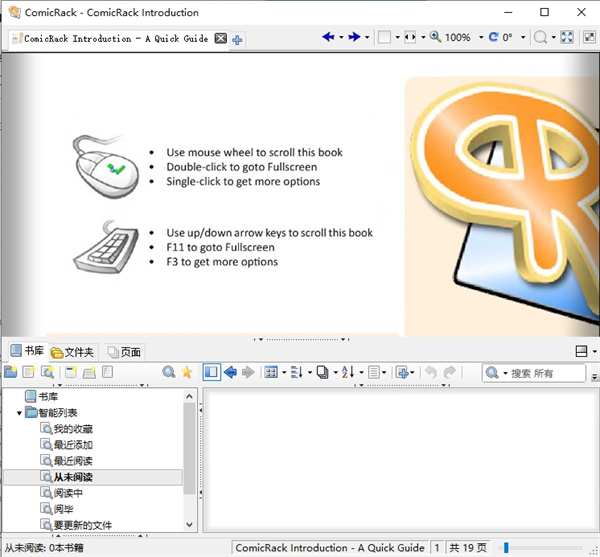Click the favorites star icon
600x557 pixels.
[187, 372]
